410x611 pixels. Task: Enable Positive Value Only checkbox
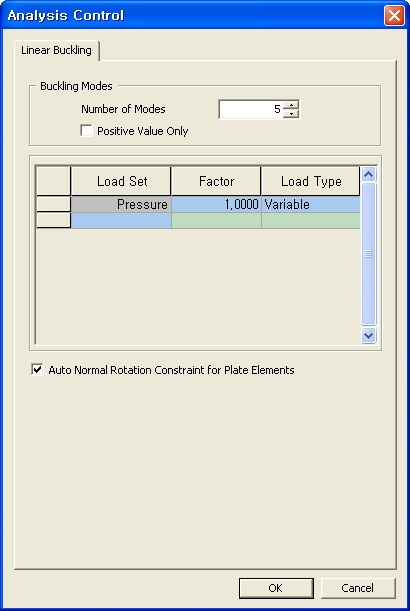click(86, 131)
